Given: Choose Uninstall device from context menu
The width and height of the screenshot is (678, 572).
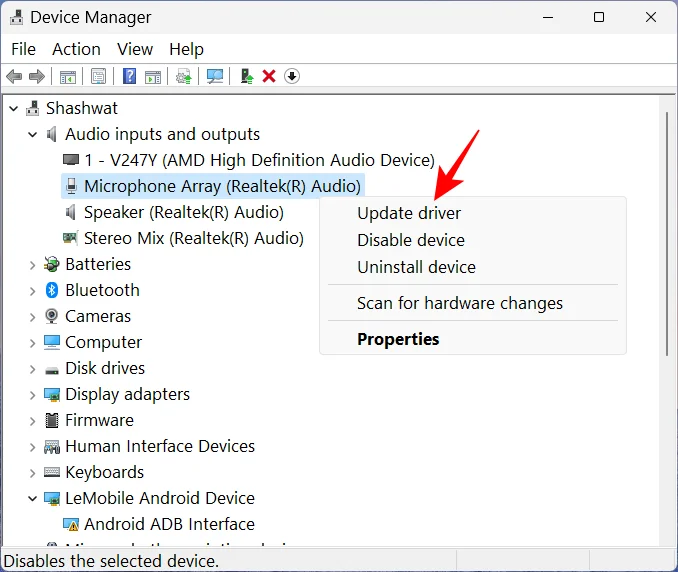Looking at the screenshot, I should 473,267.
